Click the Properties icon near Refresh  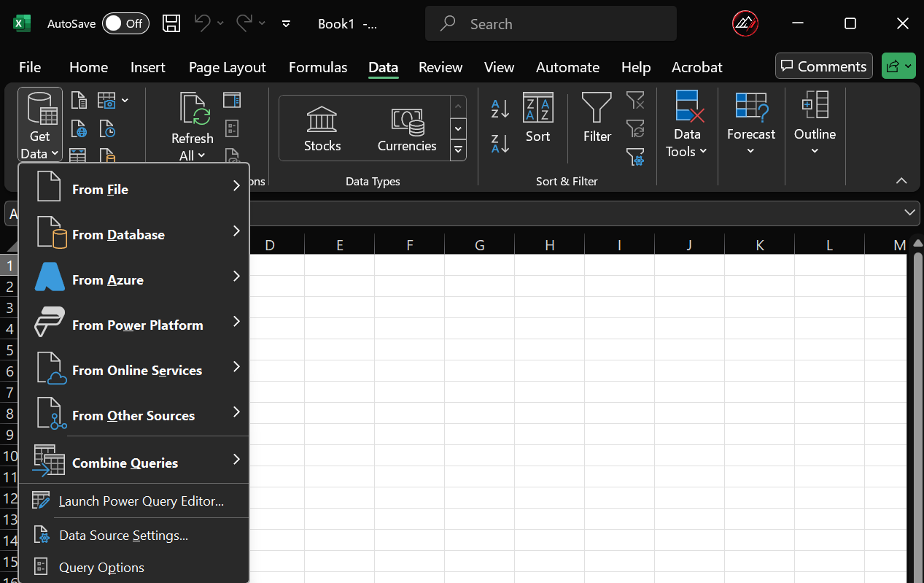click(x=232, y=129)
